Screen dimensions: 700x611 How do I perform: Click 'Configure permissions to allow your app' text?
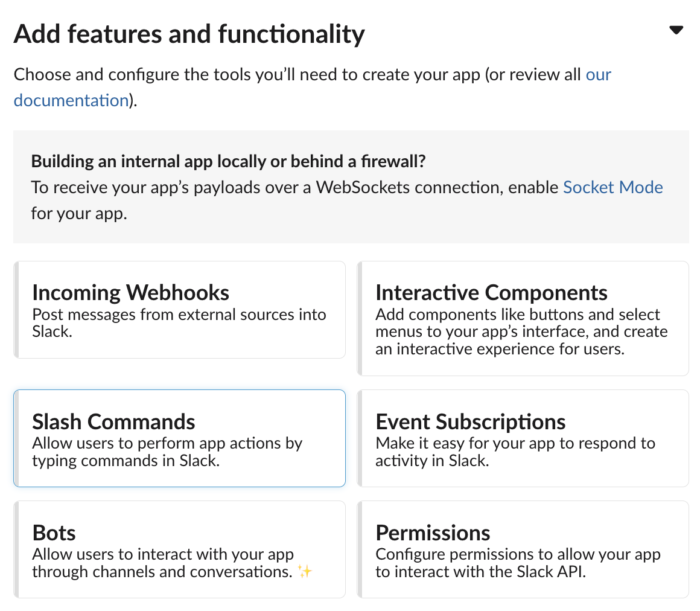coord(518,554)
